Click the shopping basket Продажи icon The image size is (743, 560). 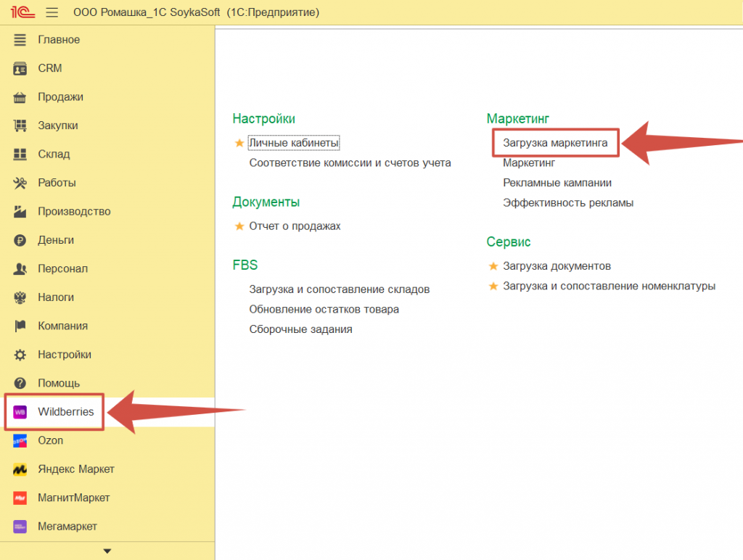point(21,97)
